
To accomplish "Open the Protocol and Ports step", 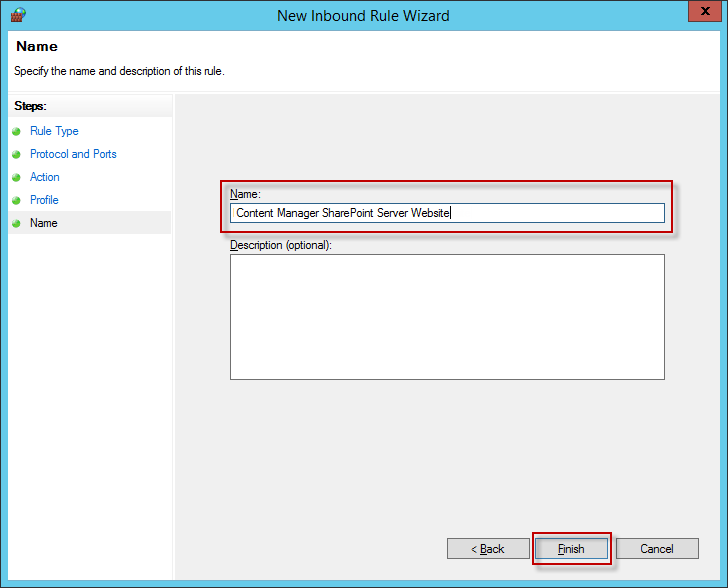I will click(73, 154).
